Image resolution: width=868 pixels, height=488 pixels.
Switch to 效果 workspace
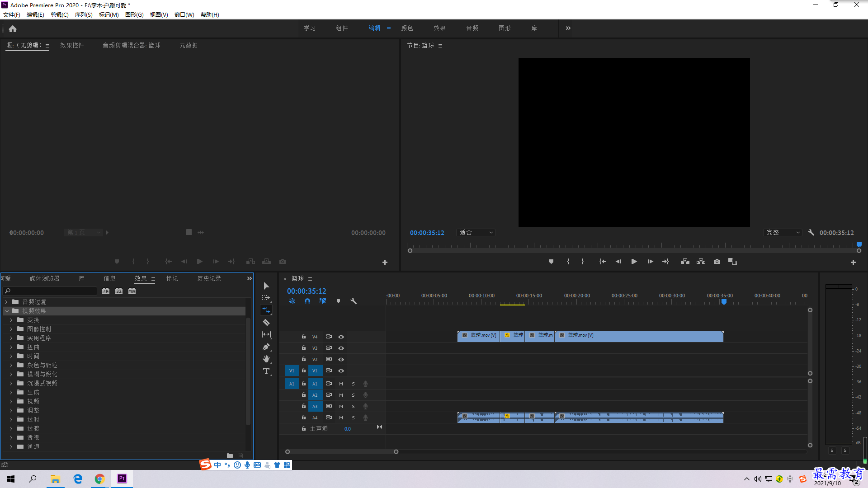point(440,28)
